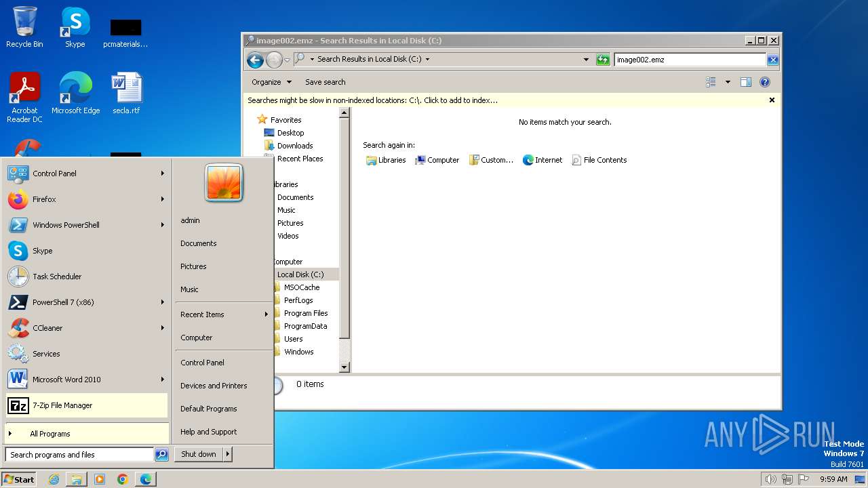The height and width of the screenshot is (488, 868).
Task: Click the Explorer back arrow button
Action: 255,60
